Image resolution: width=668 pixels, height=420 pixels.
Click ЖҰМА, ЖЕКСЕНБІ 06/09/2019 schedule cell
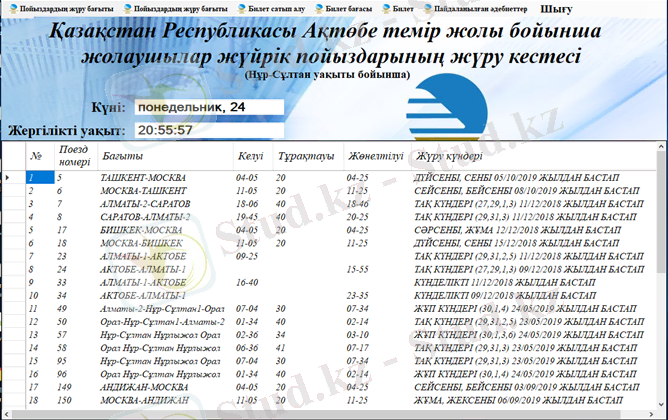(x=533, y=400)
